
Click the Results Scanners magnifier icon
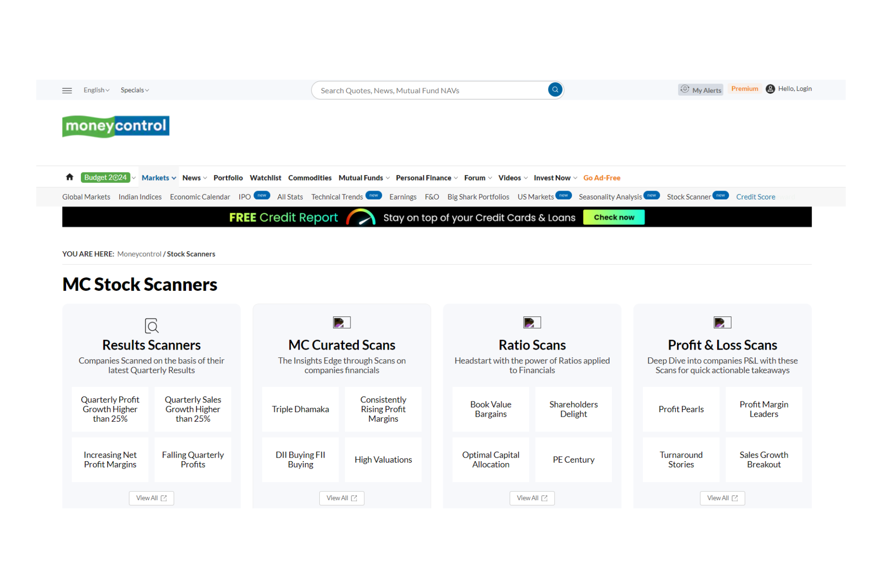coord(151,326)
